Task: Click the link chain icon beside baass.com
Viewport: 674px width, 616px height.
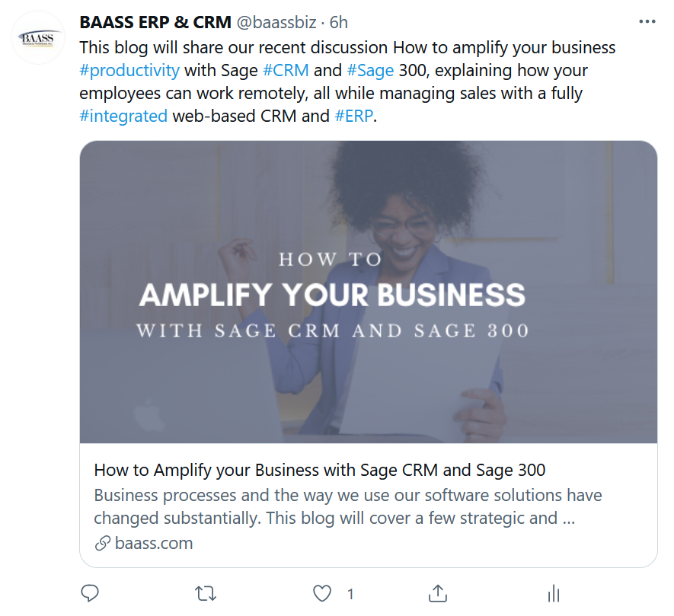Action: point(102,544)
